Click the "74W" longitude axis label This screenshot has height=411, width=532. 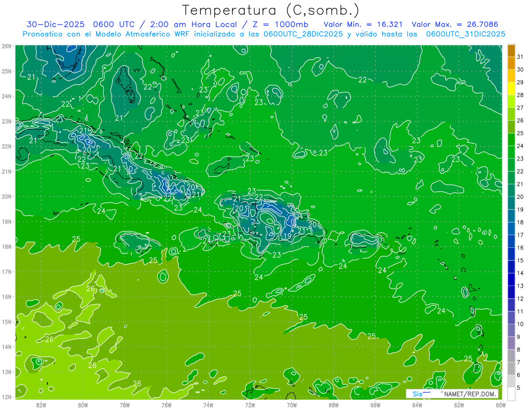tap(208, 405)
